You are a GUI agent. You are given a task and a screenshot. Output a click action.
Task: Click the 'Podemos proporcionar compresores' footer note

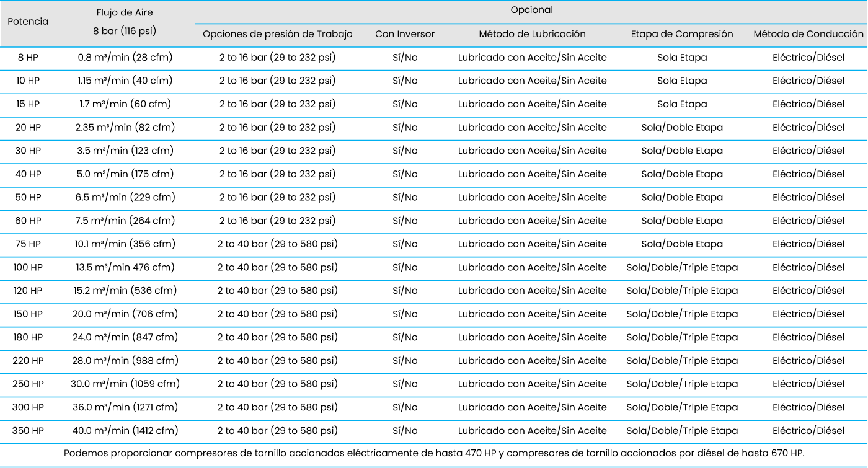434,453
